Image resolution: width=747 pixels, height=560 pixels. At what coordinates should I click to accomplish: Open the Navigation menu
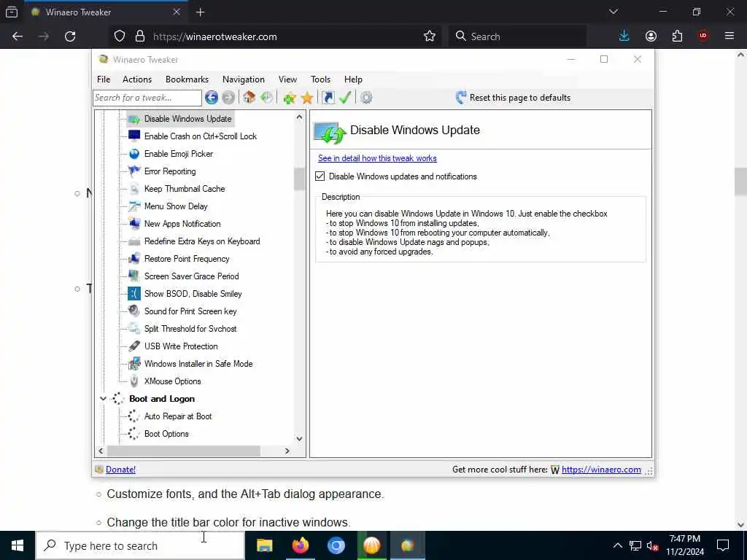tap(244, 79)
